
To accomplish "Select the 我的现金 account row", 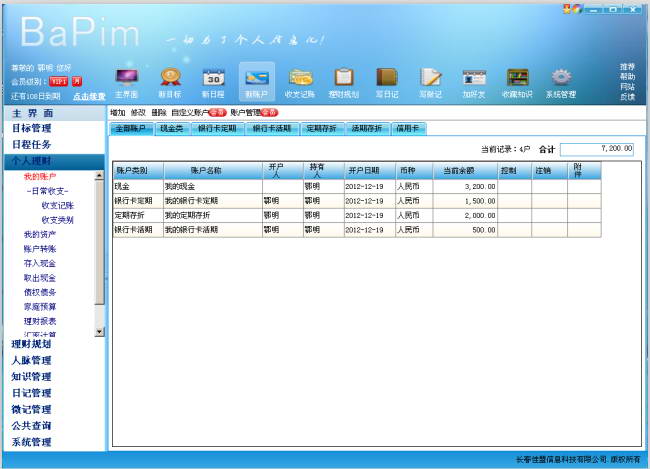I will (357, 187).
